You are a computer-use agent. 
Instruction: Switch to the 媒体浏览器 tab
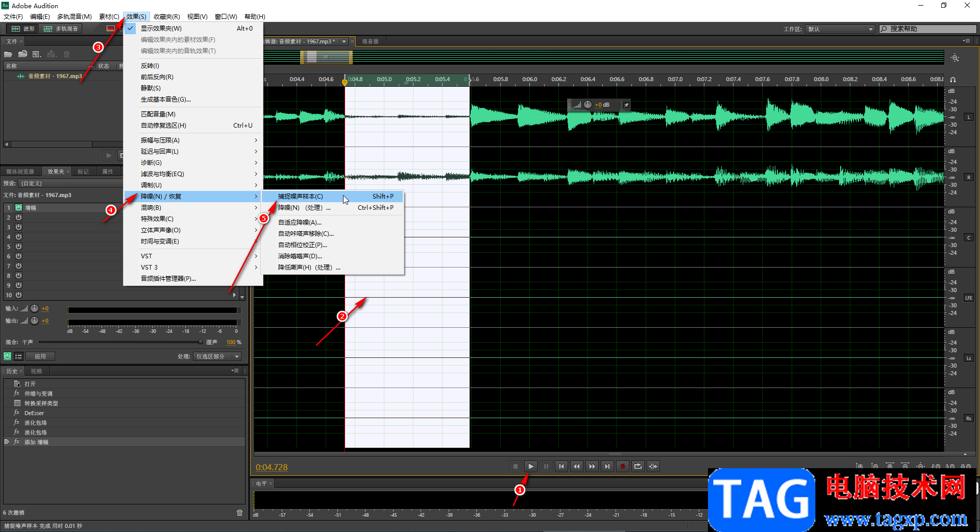(x=20, y=172)
